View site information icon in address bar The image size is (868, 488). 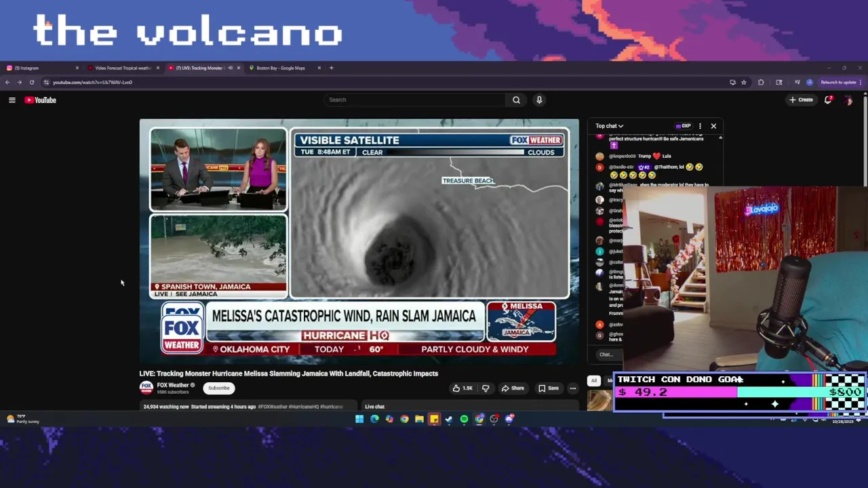click(x=46, y=82)
